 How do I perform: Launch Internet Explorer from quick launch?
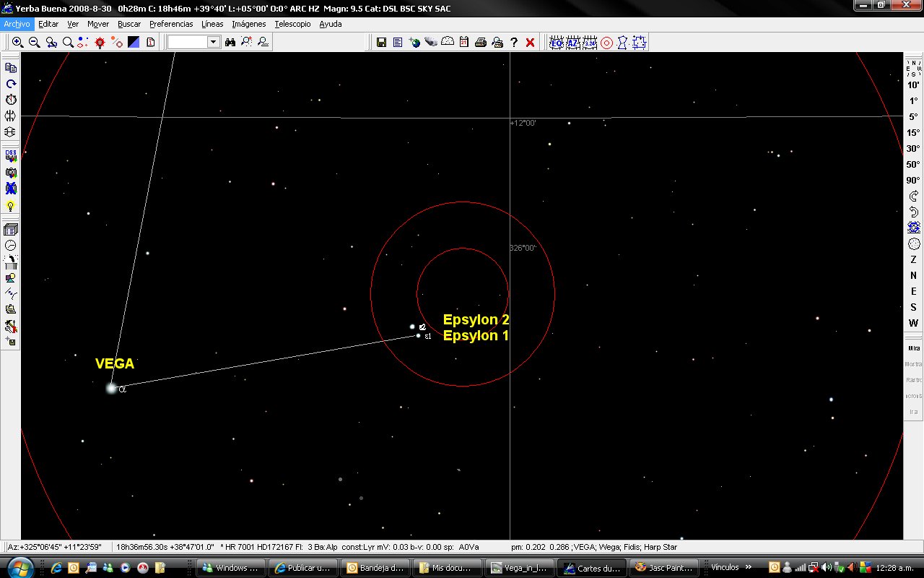[x=56, y=568]
